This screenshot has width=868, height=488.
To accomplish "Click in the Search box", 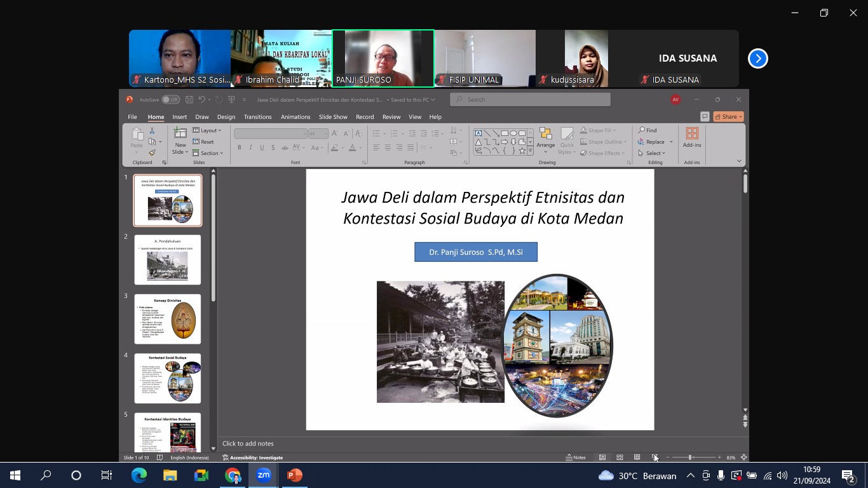I will click(x=531, y=100).
